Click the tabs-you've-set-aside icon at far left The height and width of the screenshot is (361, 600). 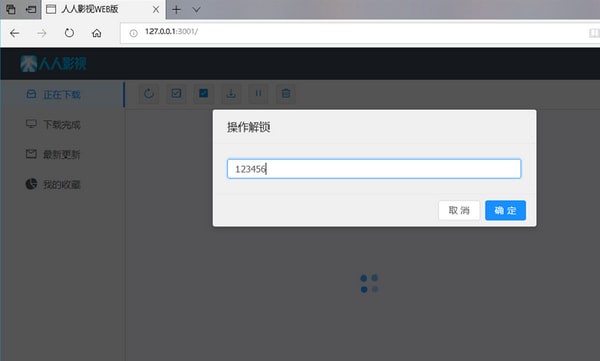point(11,9)
